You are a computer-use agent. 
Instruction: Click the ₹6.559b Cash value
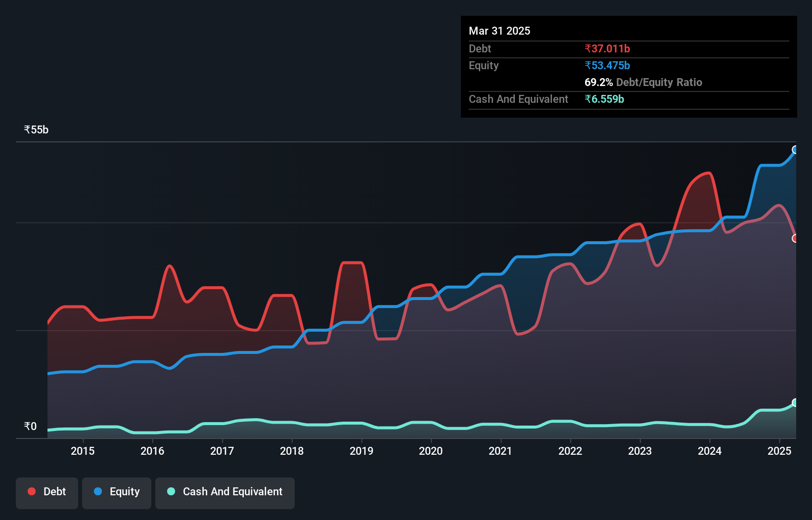[x=604, y=99]
